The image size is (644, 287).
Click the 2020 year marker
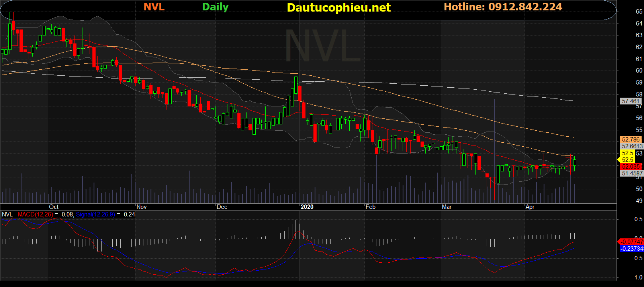click(307, 207)
